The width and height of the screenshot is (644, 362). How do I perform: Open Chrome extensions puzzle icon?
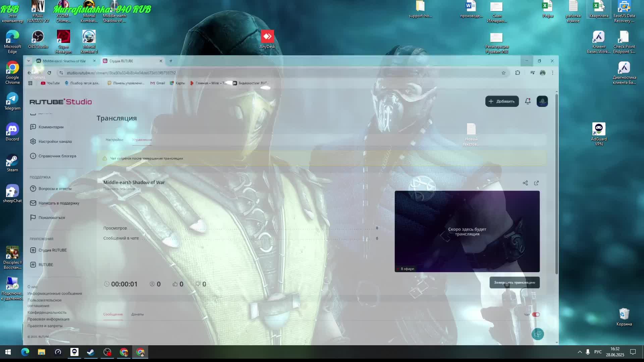[x=518, y=73]
